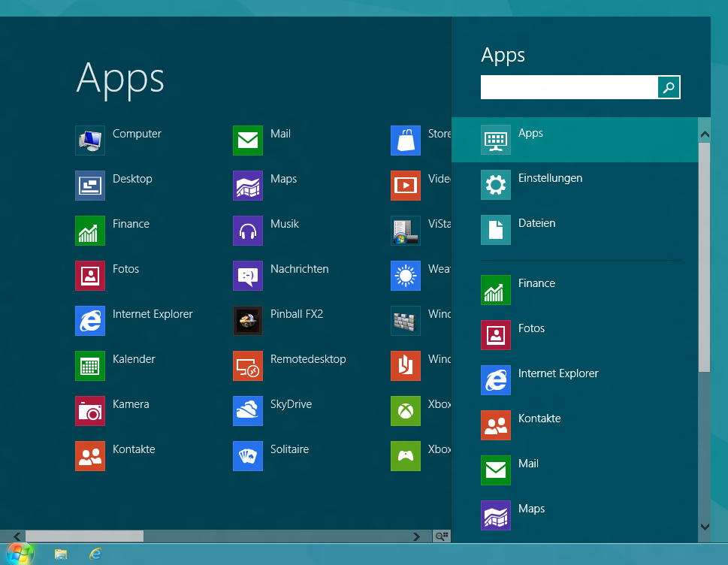728x565 pixels.
Task: Click the search pane scroll-down arrow
Action: coord(704,527)
